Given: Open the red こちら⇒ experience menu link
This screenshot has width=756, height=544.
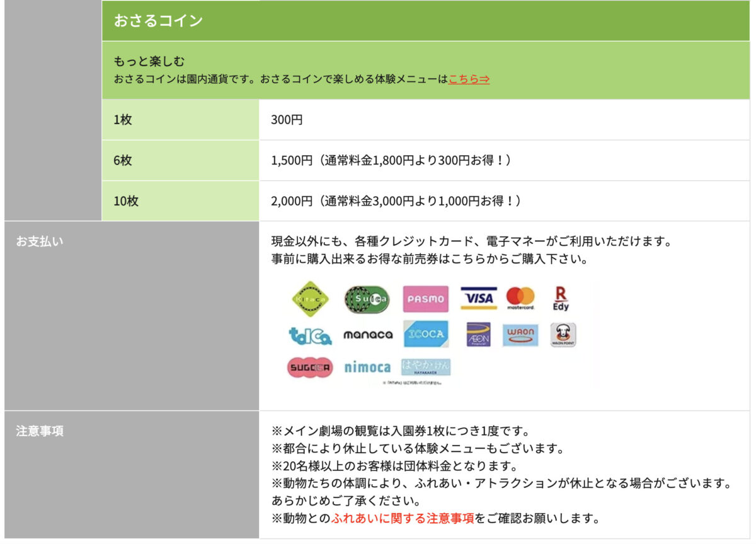Looking at the screenshot, I should [x=469, y=79].
